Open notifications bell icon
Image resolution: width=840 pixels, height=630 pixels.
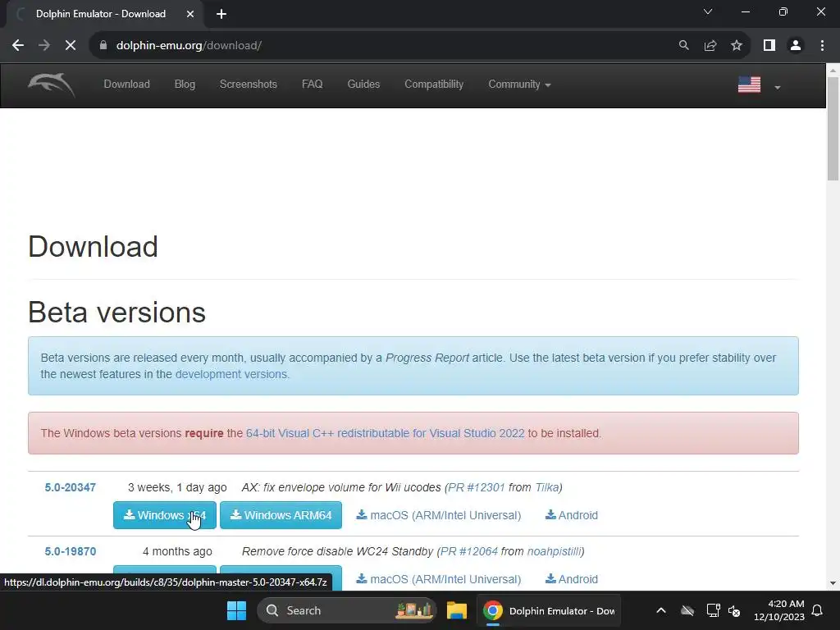click(x=817, y=610)
